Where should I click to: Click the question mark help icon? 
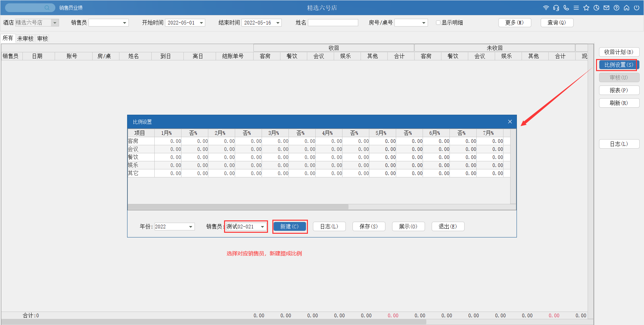(616, 8)
